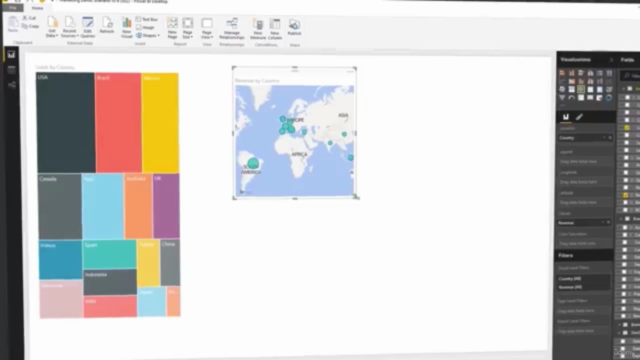The width and height of the screenshot is (640, 360).
Task: Open Manage Relationships
Action: click(232, 29)
